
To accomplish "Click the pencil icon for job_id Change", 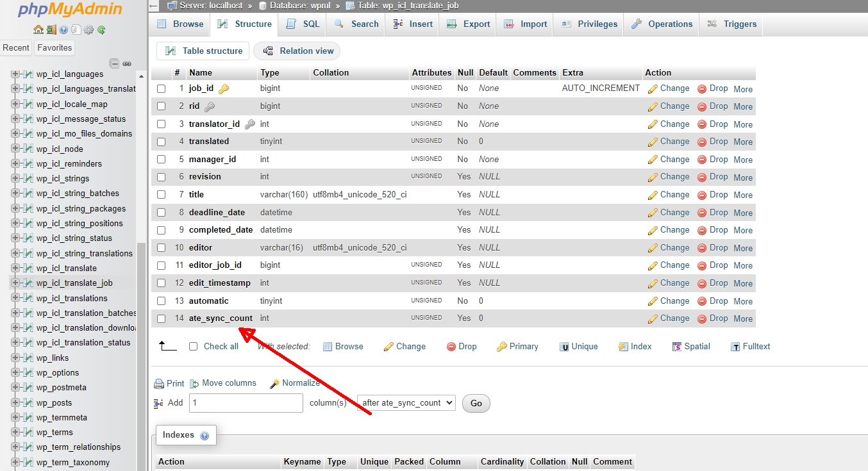I will pyautogui.click(x=653, y=89).
